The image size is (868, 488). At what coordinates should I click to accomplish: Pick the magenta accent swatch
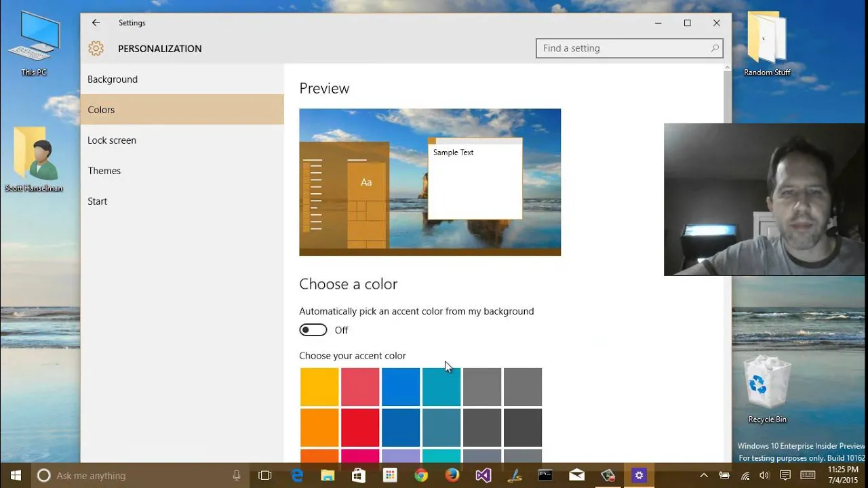[x=360, y=456]
